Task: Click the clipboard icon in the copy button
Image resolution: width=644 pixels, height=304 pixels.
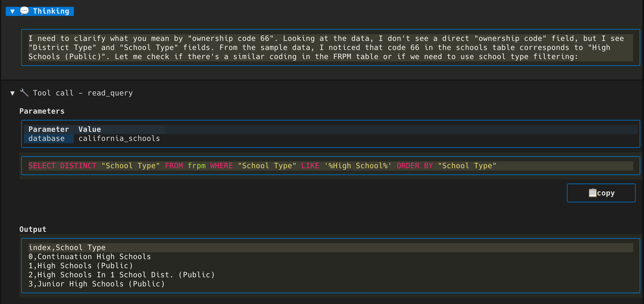Action: [x=592, y=193]
